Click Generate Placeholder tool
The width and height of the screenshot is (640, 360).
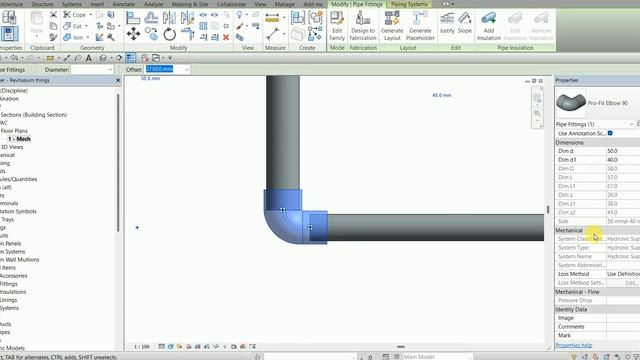[x=420, y=26]
